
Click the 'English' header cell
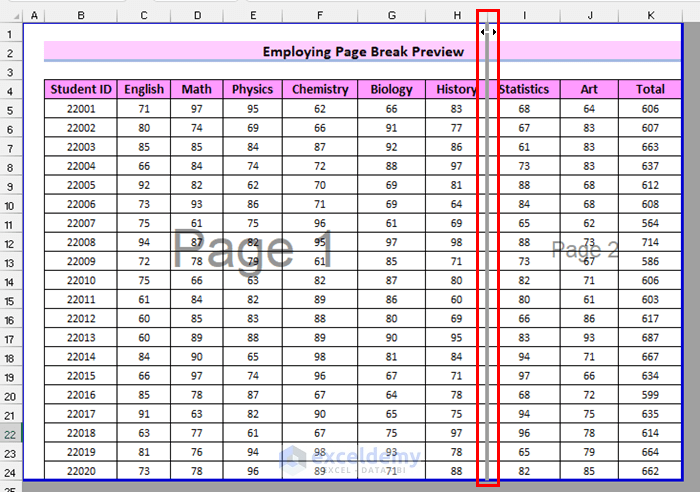(144, 89)
